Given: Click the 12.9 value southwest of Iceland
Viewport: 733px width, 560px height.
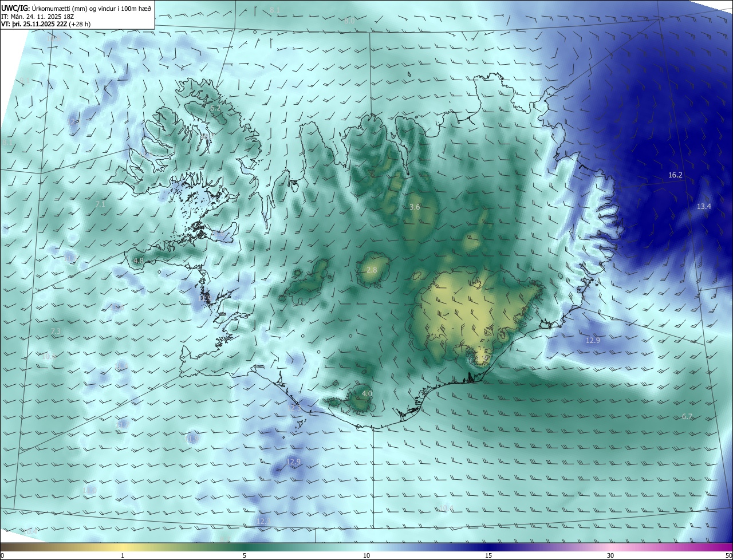Looking at the screenshot, I should pyautogui.click(x=293, y=461).
